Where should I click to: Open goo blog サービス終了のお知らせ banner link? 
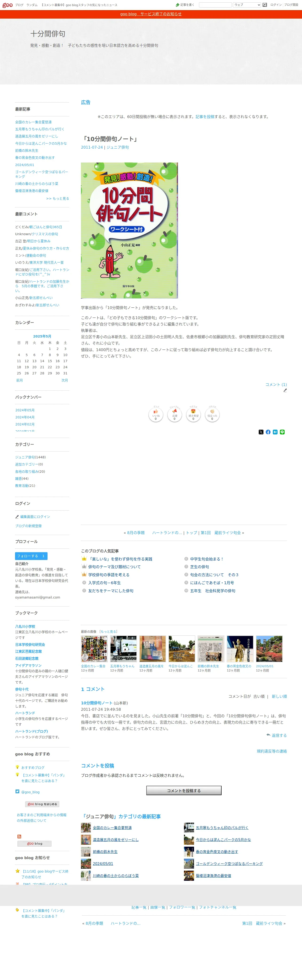click(x=151, y=14)
